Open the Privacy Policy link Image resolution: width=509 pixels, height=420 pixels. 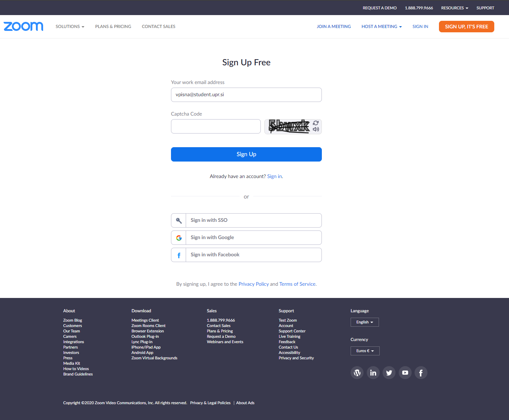click(x=254, y=284)
